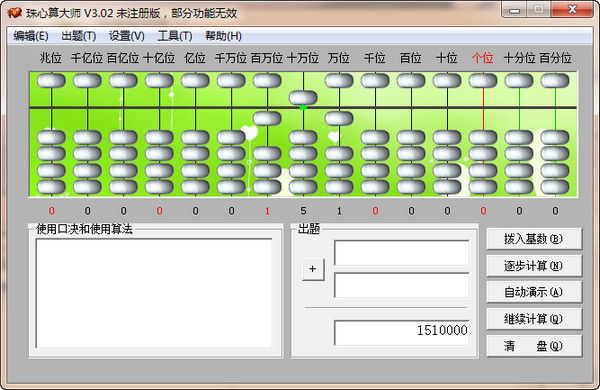Click the top bead on the 千位 rod

point(375,81)
